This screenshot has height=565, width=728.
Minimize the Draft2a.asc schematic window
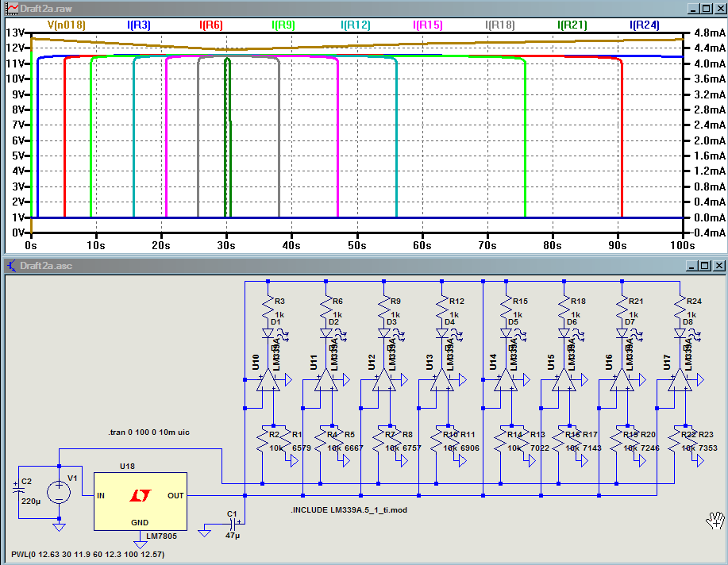pos(692,266)
